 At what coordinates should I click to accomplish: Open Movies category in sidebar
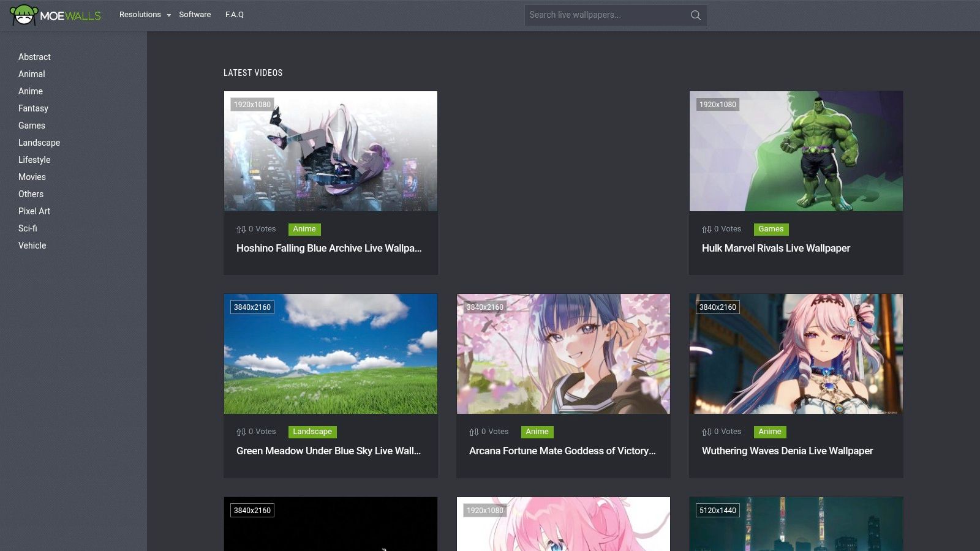click(x=32, y=177)
